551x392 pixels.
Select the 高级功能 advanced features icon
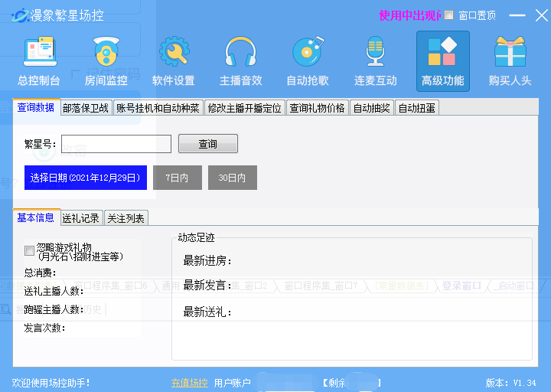point(443,61)
